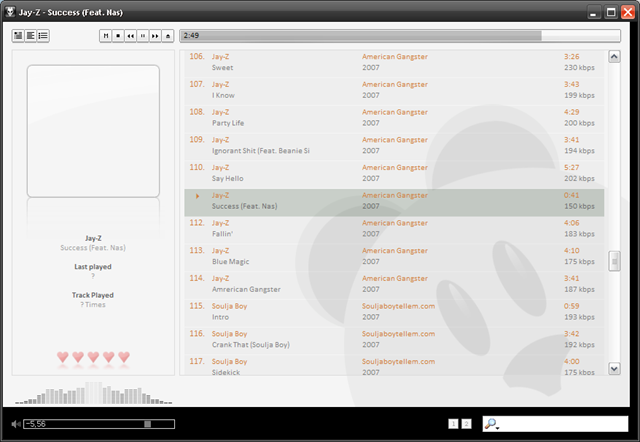640x442 pixels.
Task: Open the magnifier search options dropdown
Action: point(491,424)
